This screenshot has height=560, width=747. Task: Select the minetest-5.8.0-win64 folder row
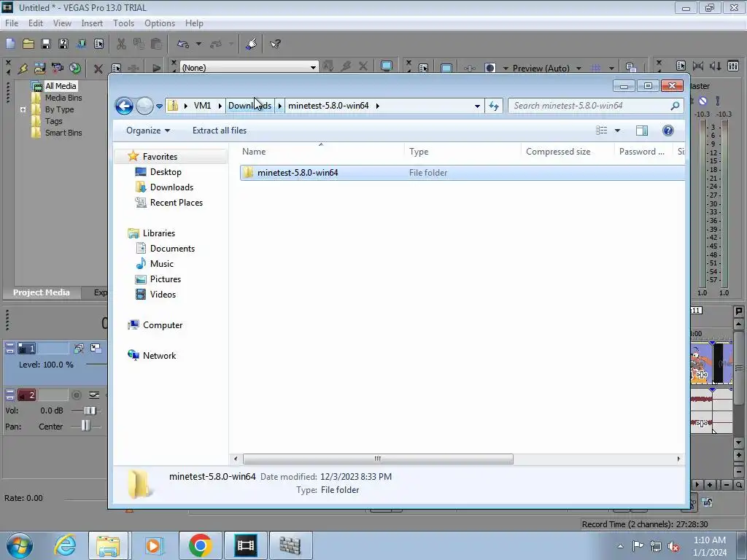coord(462,173)
